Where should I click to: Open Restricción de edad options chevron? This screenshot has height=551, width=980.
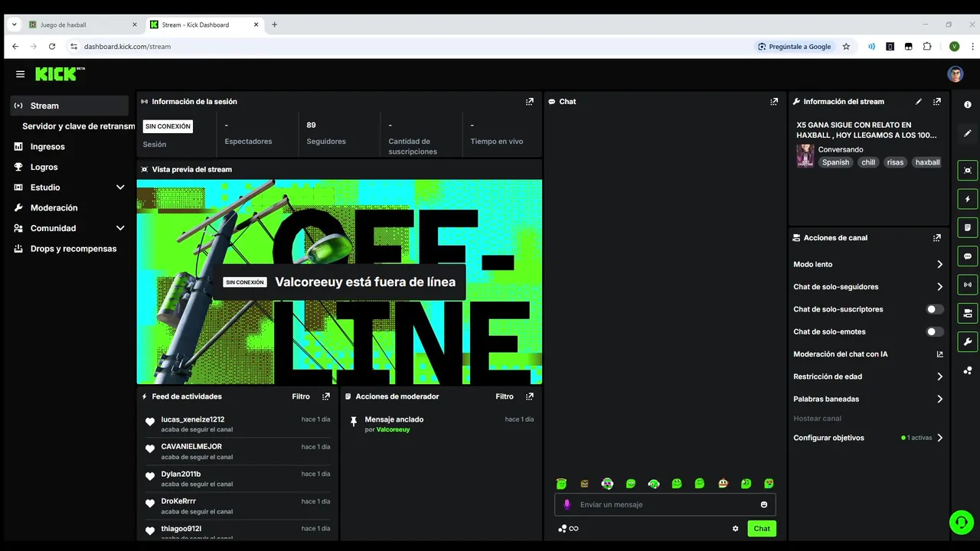939,377
